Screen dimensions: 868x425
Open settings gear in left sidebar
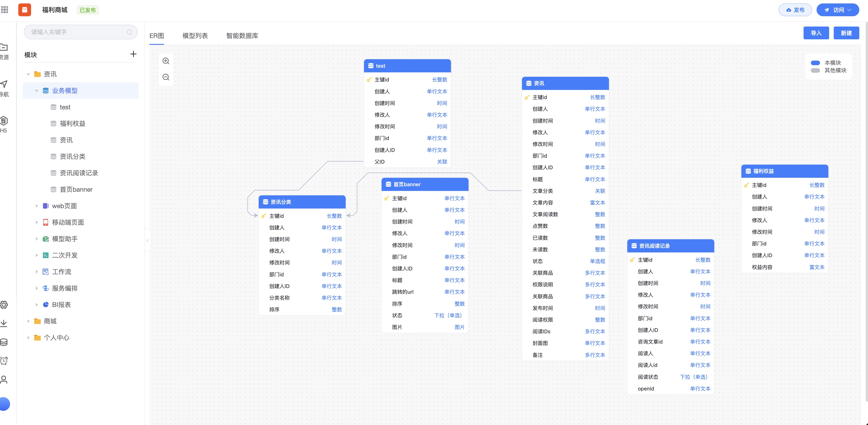click(4, 305)
